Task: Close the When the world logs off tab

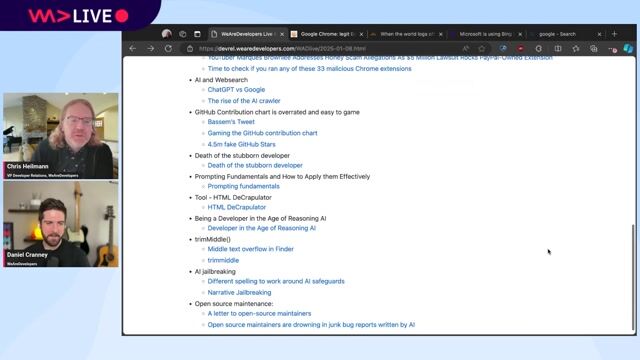Action: 441,34
